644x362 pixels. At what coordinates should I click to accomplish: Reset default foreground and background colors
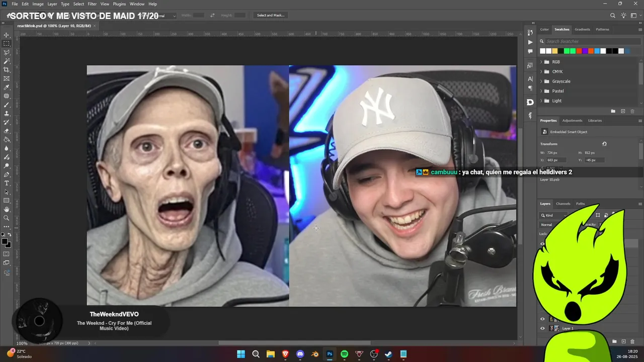4,235
